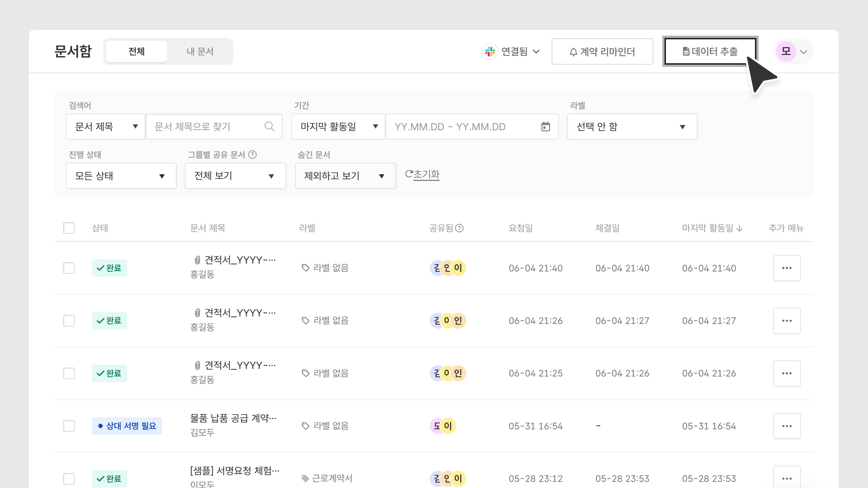
Task: Switch to the 내 문서 tab
Action: [200, 52]
